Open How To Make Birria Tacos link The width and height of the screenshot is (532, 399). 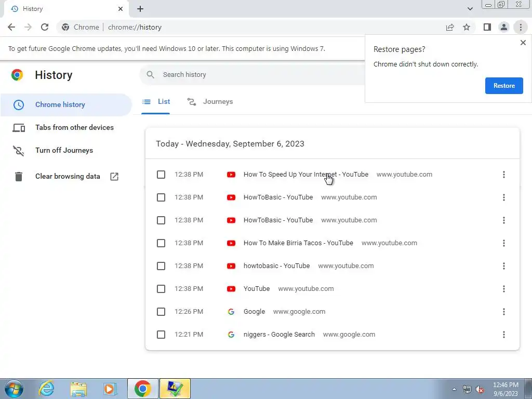(x=298, y=243)
